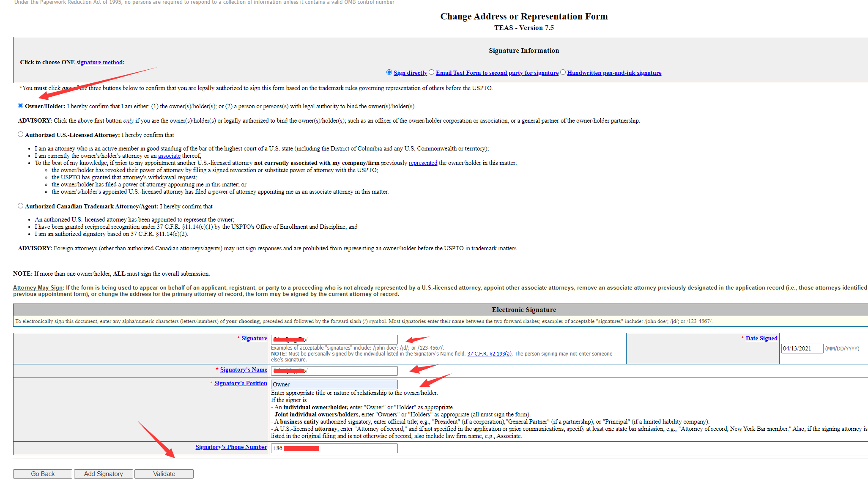The image size is (868, 498).
Task: Click the TEAS - Version 7.5 text
Action: pyautogui.click(x=524, y=28)
